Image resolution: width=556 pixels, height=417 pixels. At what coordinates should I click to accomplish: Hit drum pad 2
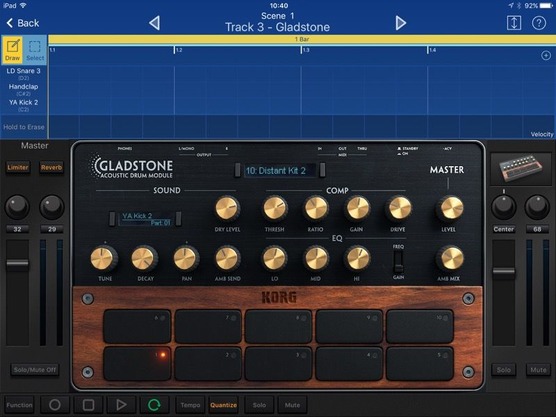pyautogui.click(x=208, y=364)
